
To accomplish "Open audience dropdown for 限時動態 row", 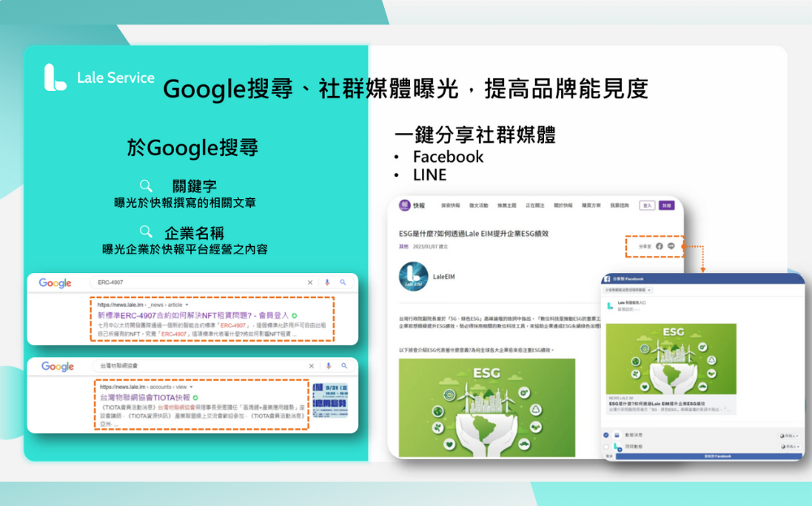I will [x=790, y=447].
